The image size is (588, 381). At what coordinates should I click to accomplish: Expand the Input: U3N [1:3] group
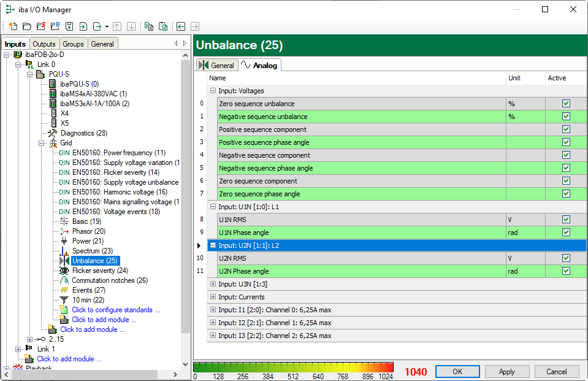point(213,284)
